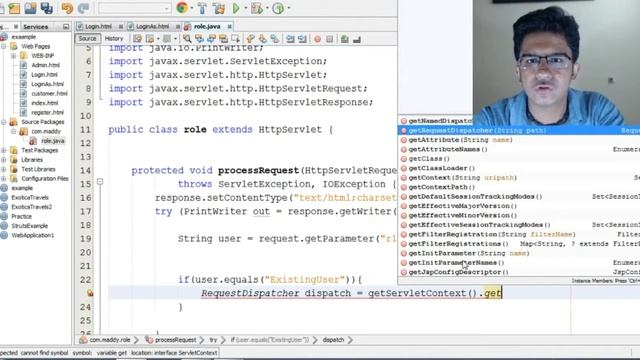Expand the WEB-INF folder node
The height and width of the screenshot is (360, 640).
[13, 56]
